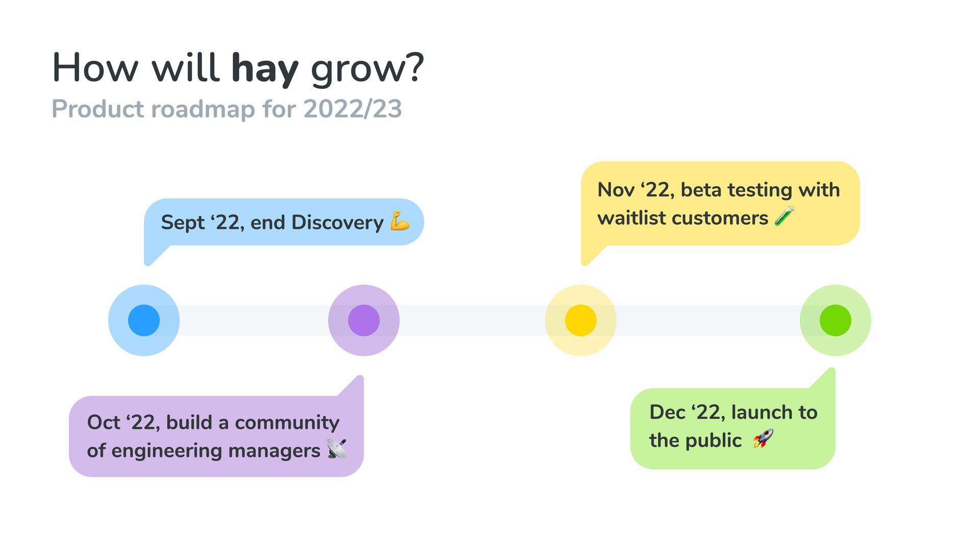Click the bold word 'hay' in title
The image size is (980, 551).
(264, 68)
